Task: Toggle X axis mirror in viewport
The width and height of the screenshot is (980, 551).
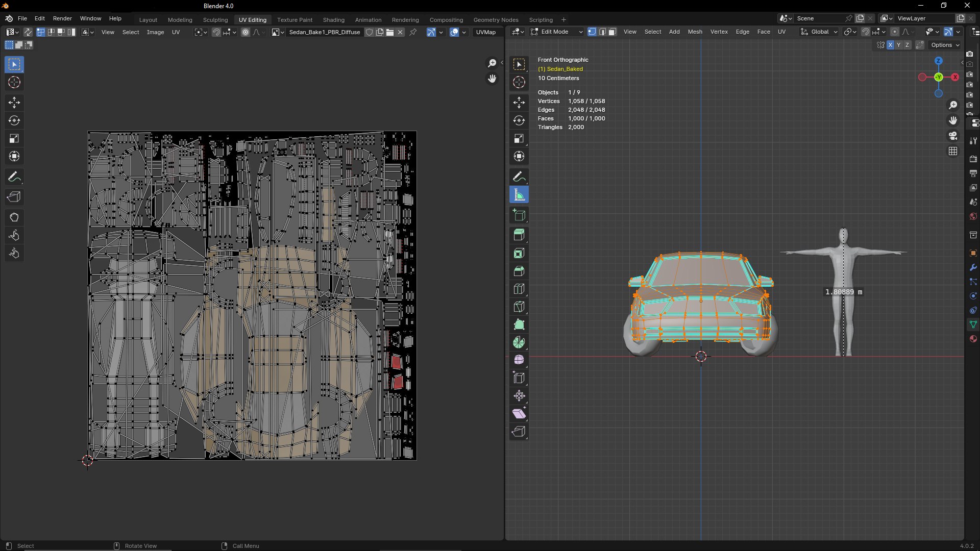Action: 890,45
